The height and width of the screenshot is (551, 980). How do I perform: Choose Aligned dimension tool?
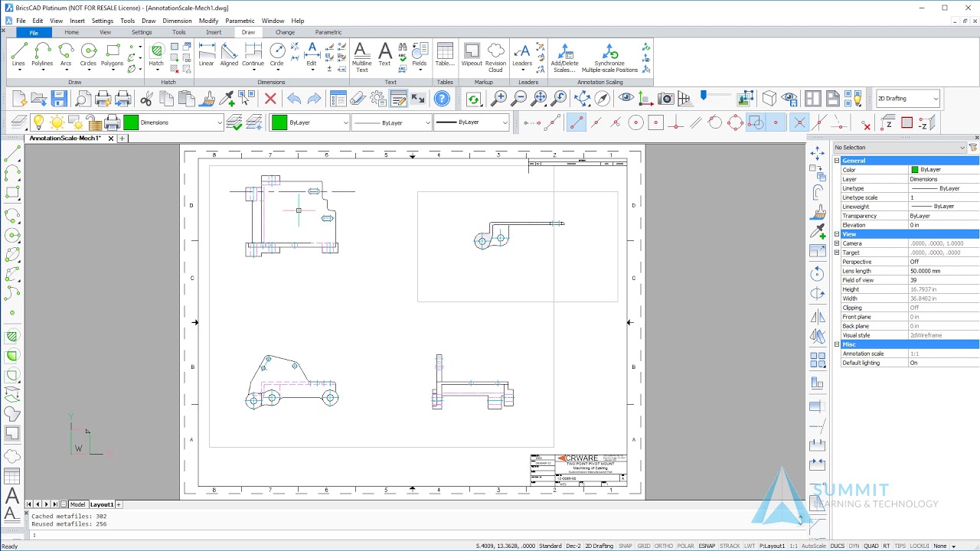coord(229,54)
